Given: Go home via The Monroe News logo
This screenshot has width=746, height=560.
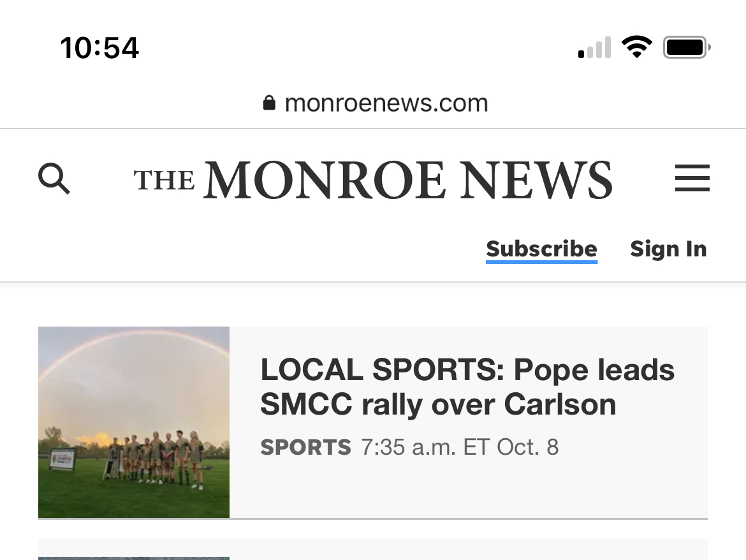Looking at the screenshot, I should [374, 179].
